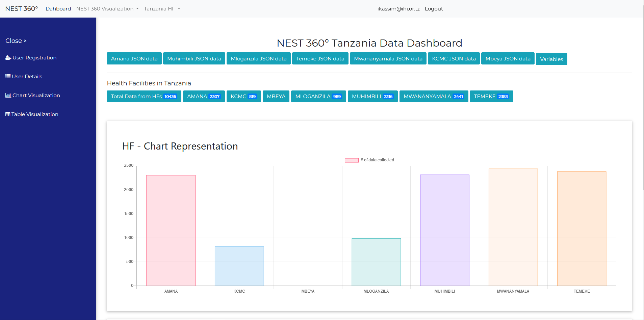
Task: Click KCMC JSON data button
Action: [454, 59]
